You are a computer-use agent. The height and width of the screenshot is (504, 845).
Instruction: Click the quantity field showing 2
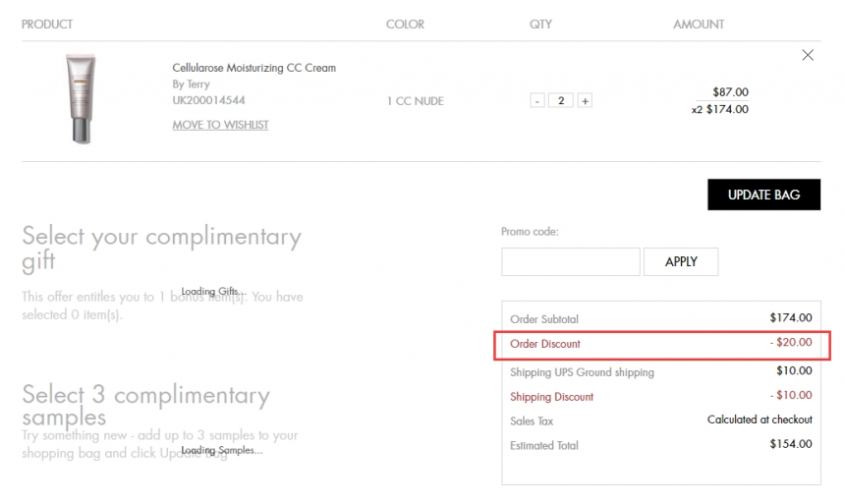coord(560,101)
